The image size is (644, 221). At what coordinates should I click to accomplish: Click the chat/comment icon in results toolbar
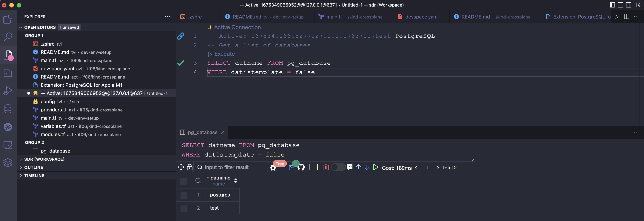pos(349,167)
